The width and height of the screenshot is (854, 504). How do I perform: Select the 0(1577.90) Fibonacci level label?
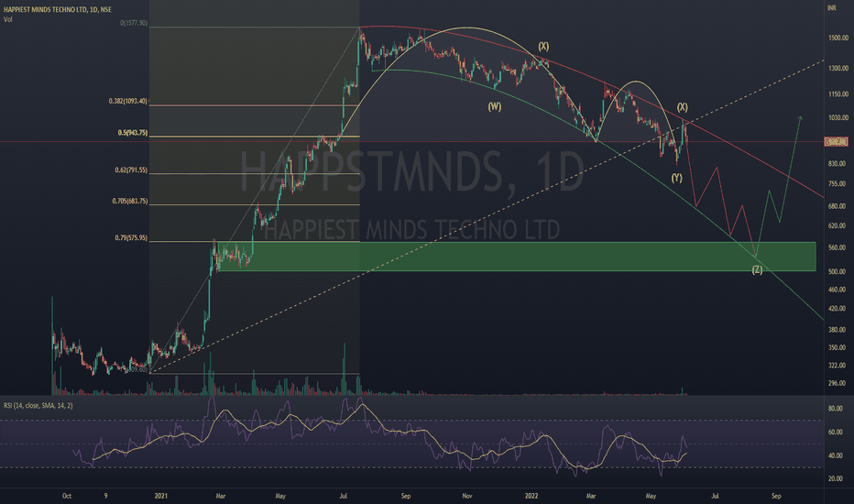(134, 24)
